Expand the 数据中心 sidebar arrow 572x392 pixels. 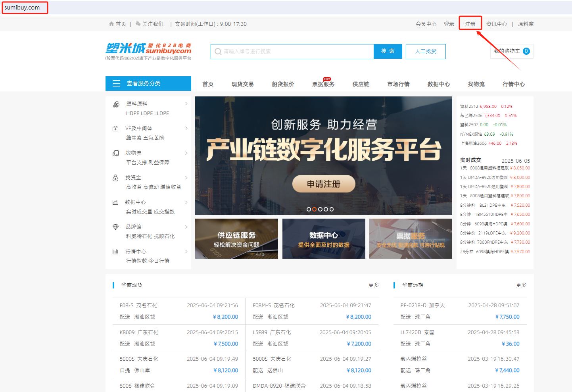coord(186,202)
